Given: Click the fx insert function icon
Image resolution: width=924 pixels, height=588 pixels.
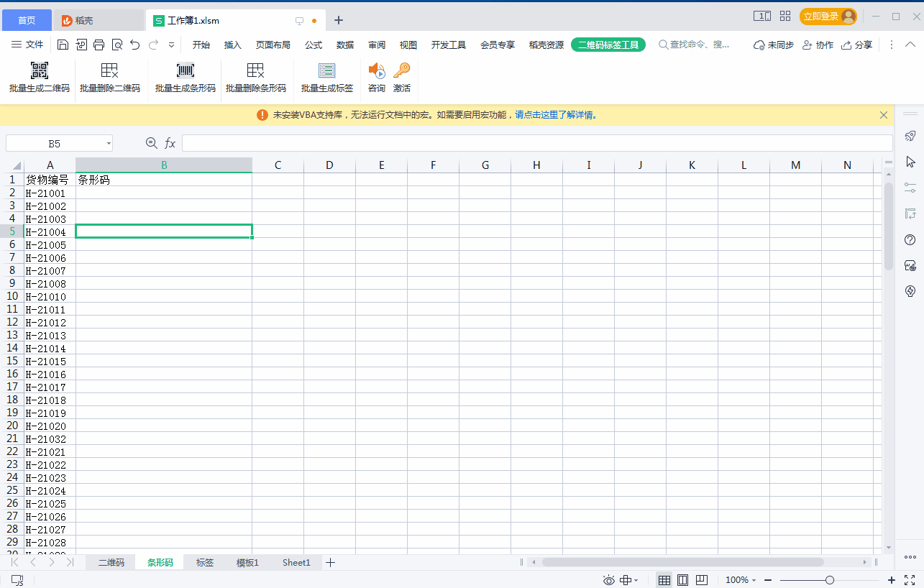Looking at the screenshot, I should click(x=170, y=143).
